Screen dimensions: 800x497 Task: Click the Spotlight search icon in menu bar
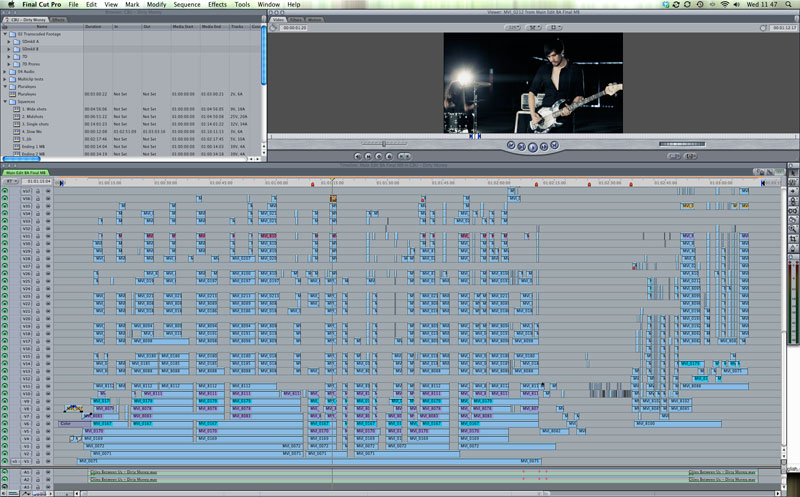pos(788,5)
